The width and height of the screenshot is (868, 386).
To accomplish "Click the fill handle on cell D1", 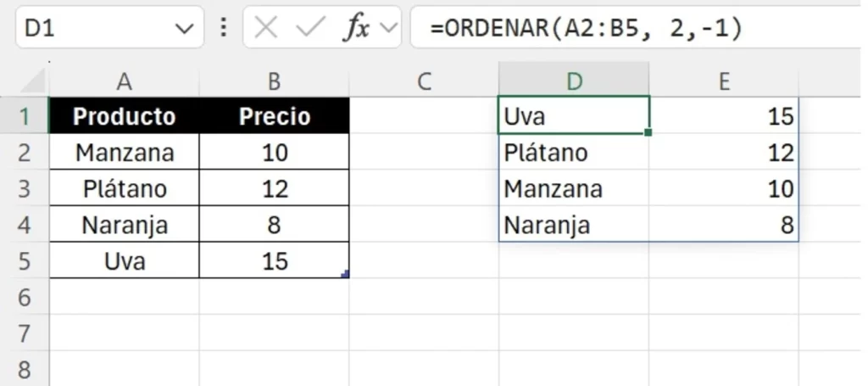I will [x=648, y=132].
